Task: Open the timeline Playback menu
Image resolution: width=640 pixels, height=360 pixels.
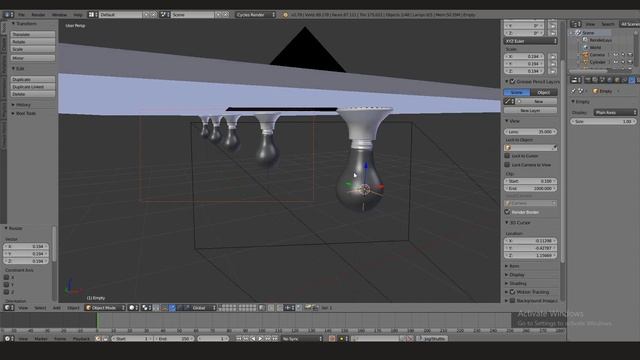Action: pyautogui.click(x=81, y=339)
